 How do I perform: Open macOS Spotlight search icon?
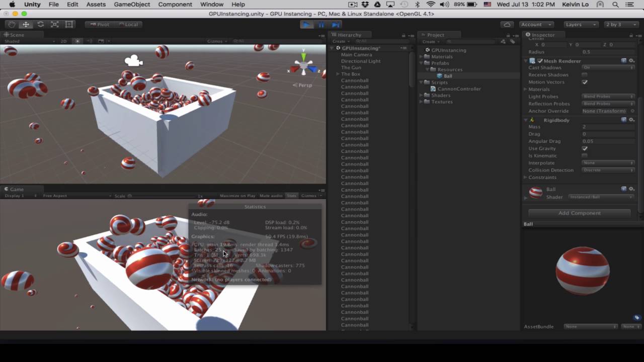(616, 5)
